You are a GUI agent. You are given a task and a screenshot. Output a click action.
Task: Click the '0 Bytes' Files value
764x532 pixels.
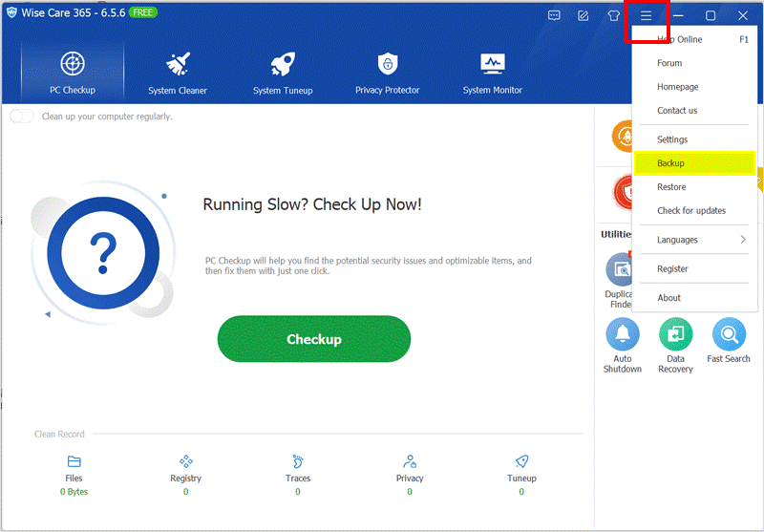pyautogui.click(x=74, y=492)
